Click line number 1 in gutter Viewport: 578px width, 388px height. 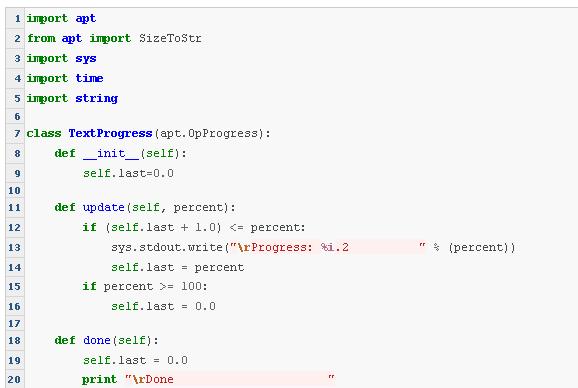[17, 18]
